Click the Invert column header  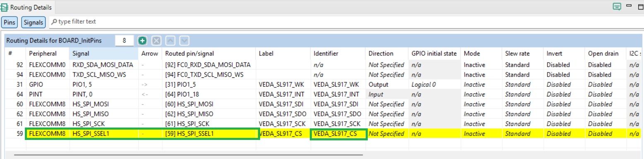pyautogui.click(x=564, y=53)
